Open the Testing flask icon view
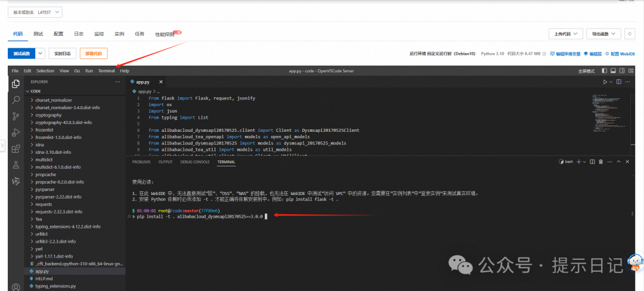Image resolution: width=644 pixels, height=291 pixels. (16, 165)
